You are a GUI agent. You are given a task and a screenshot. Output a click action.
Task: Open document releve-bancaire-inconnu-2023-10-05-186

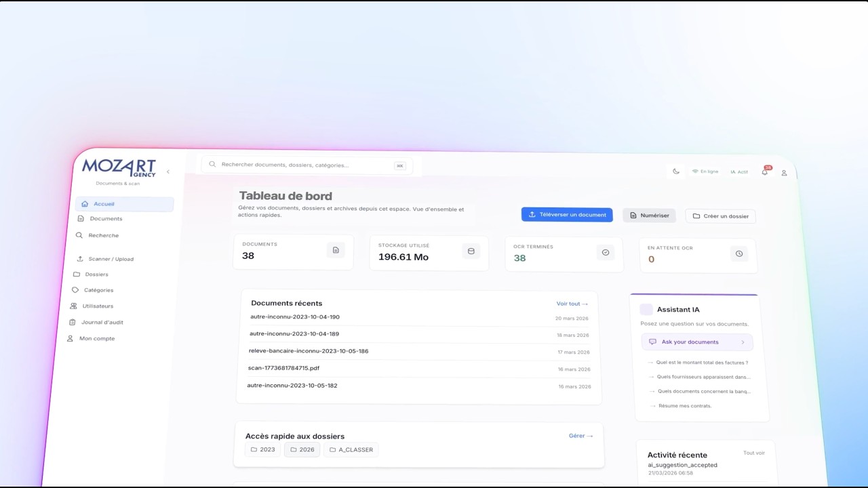point(309,351)
